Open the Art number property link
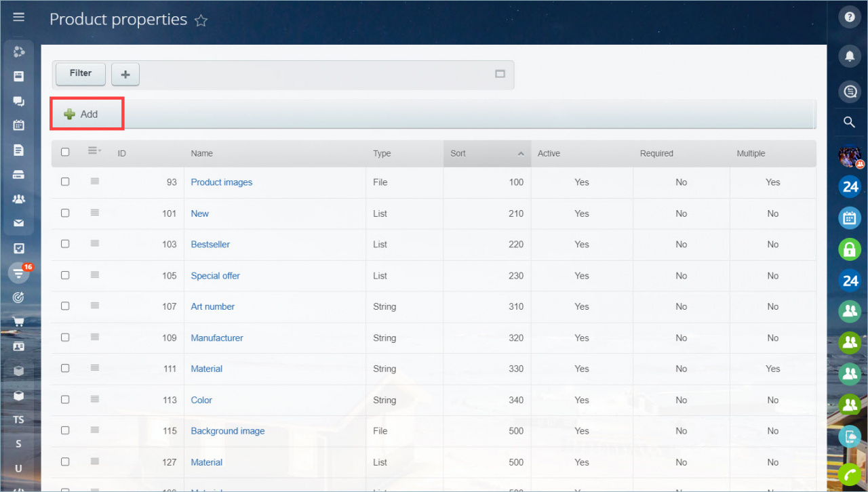Image resolution: width=868 pixels, height=492 pixels. pos(213,306)
